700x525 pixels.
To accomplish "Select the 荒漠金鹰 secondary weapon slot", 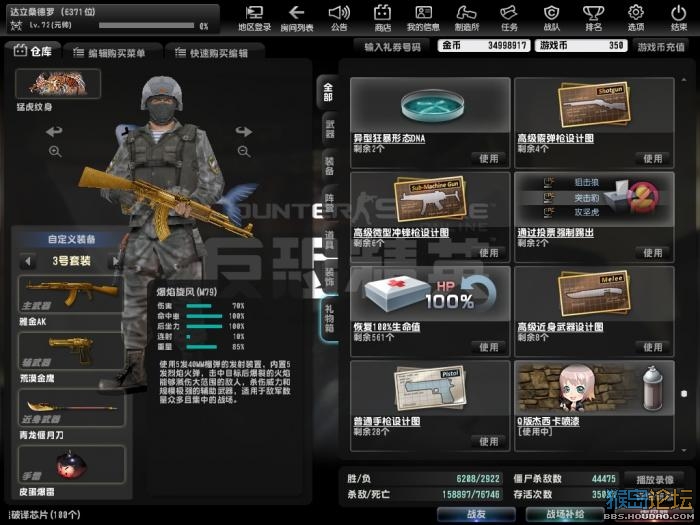I will tap(71, 351).
